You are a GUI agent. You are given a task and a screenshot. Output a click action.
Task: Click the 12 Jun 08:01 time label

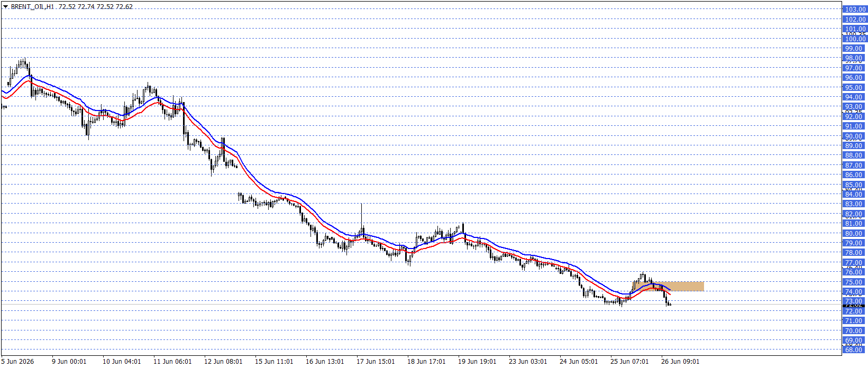pos(223,362)
